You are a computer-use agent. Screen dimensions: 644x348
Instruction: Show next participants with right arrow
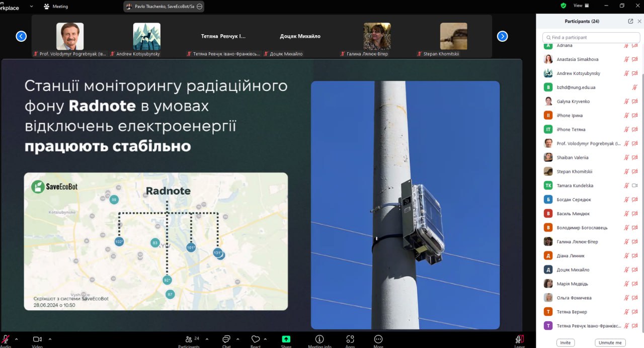(x=502, y=36)
